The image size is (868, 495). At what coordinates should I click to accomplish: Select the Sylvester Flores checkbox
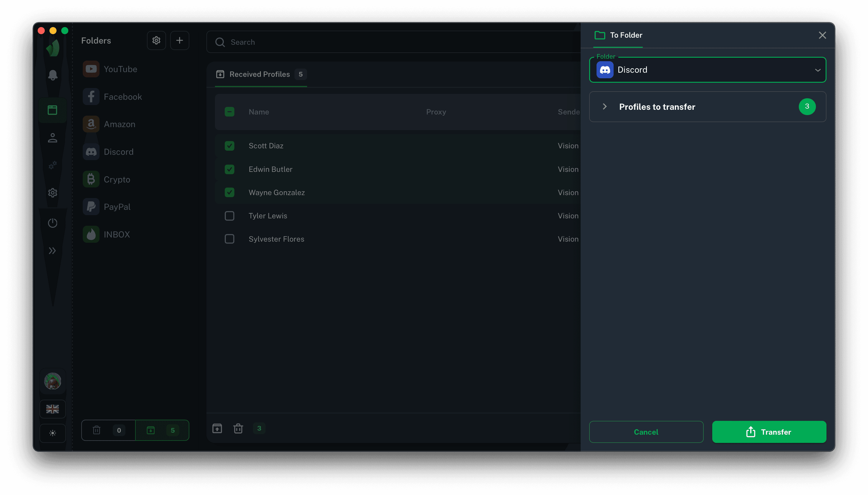(x=230, y=239)
